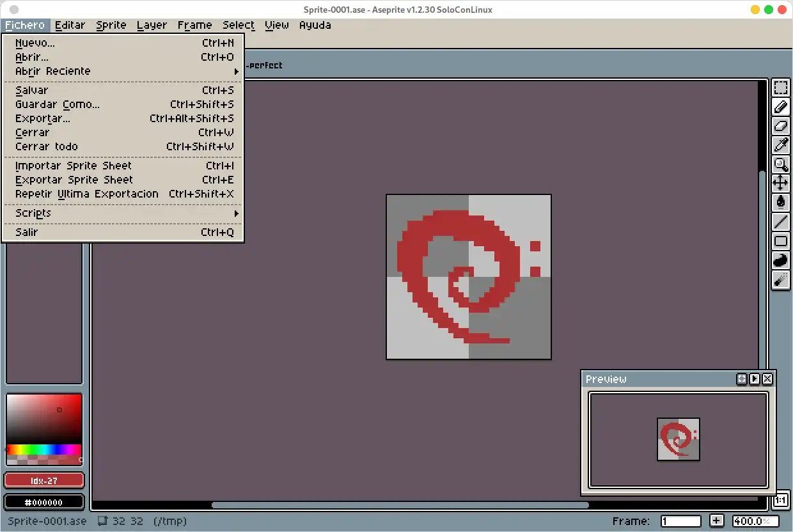Choose Exportar Sprite Sheet entry
Image resolution: width=793 pixels, height=532 pixels.
point(122,180)
